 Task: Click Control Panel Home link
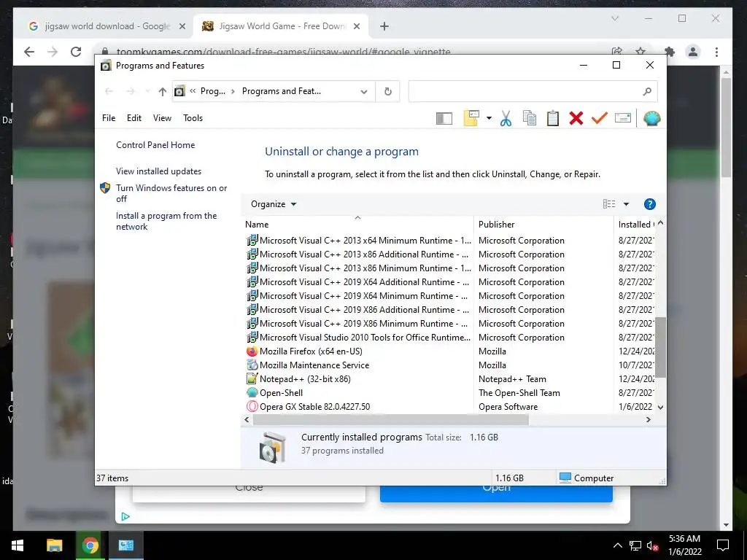155,145
